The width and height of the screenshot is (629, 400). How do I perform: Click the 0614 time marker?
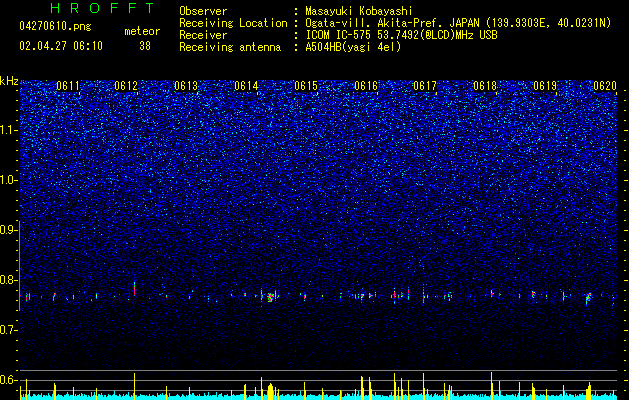point(246,86)
